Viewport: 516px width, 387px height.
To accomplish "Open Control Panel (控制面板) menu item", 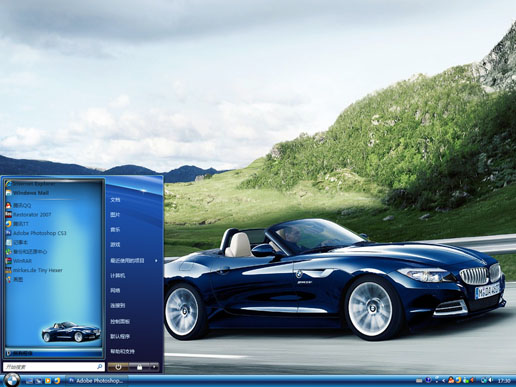I will pyautogui.click(x=120, y=322).
